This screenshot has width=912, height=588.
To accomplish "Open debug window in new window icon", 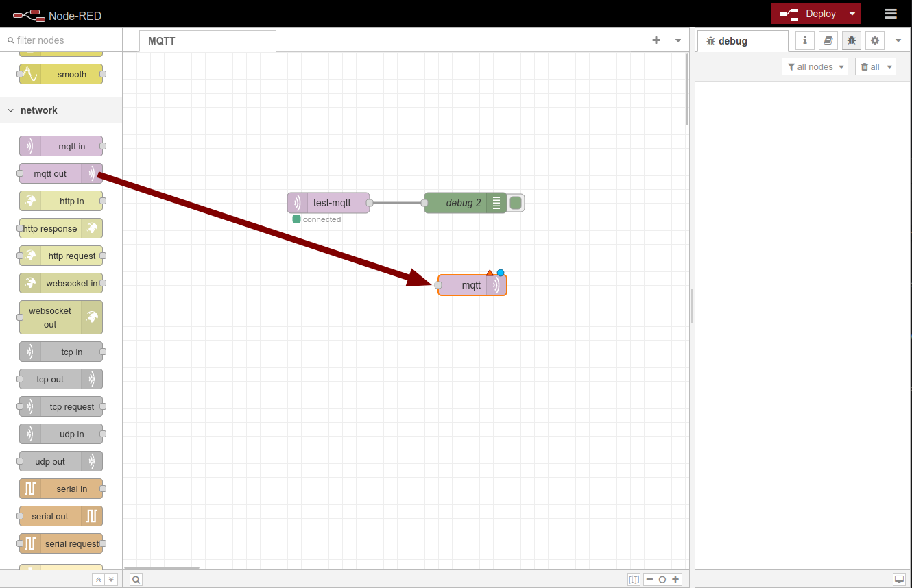I will pos(899,580).
